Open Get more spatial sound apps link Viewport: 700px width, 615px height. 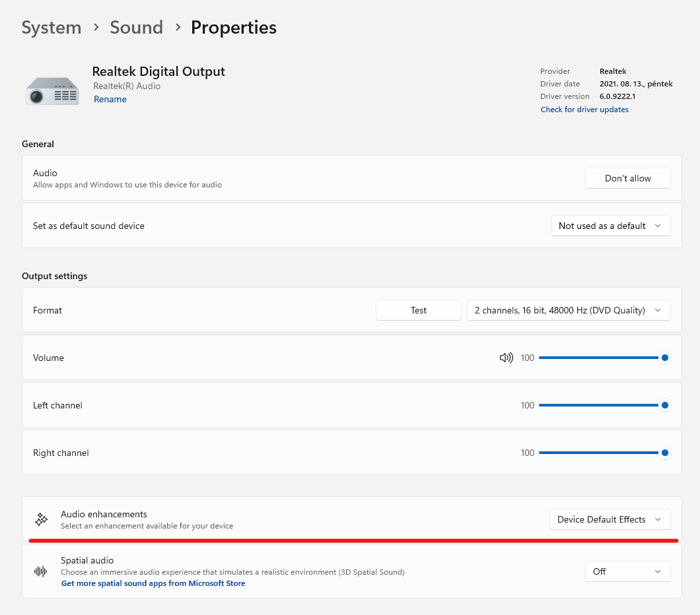click(153, 583)
